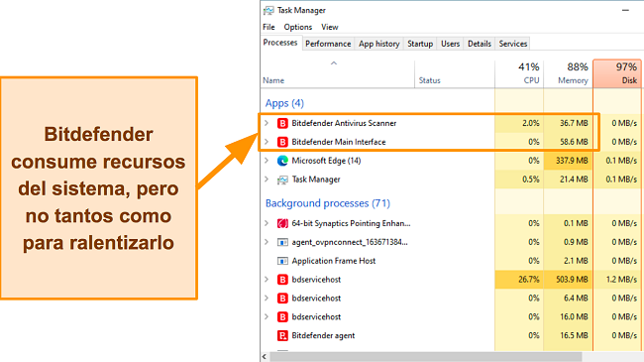
Task: Select the Microsoft Edge (14) row
Action: tap(451, 161)
